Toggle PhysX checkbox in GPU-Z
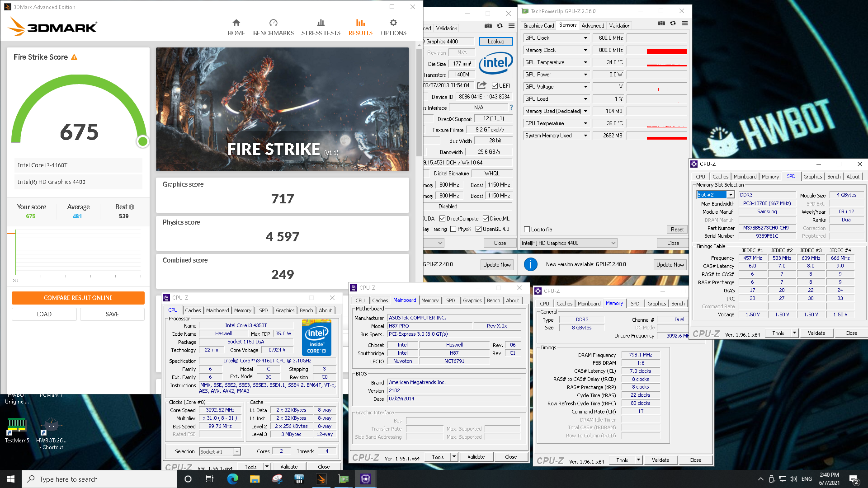The width and height of the screenshot is (868, 488). click(453, 229)
